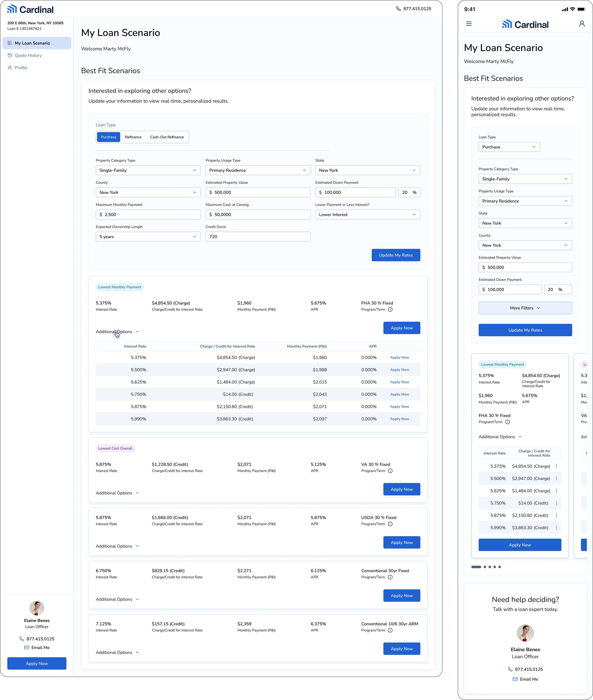Open kebab menu for mobile 5.875% row
593x700 pixels.
[x=556, y=515]
